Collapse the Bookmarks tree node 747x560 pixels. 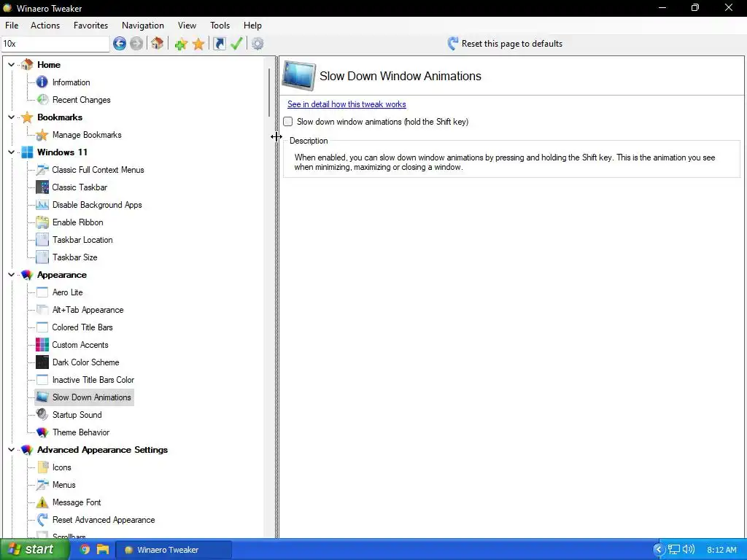12,117
